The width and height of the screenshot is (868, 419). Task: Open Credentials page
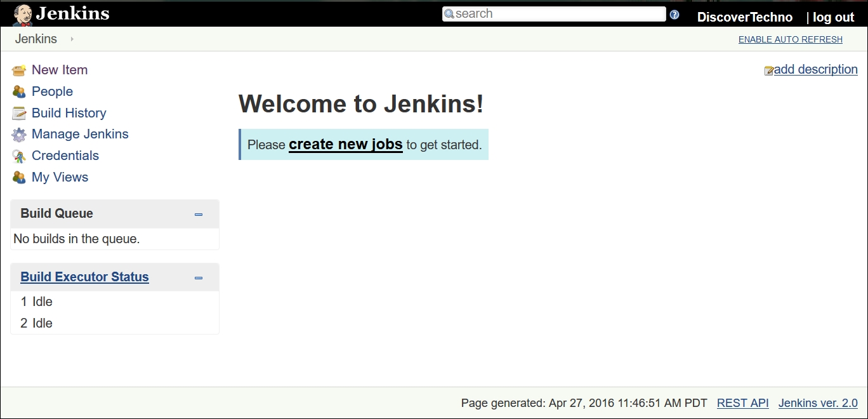[x=65, y=156]
